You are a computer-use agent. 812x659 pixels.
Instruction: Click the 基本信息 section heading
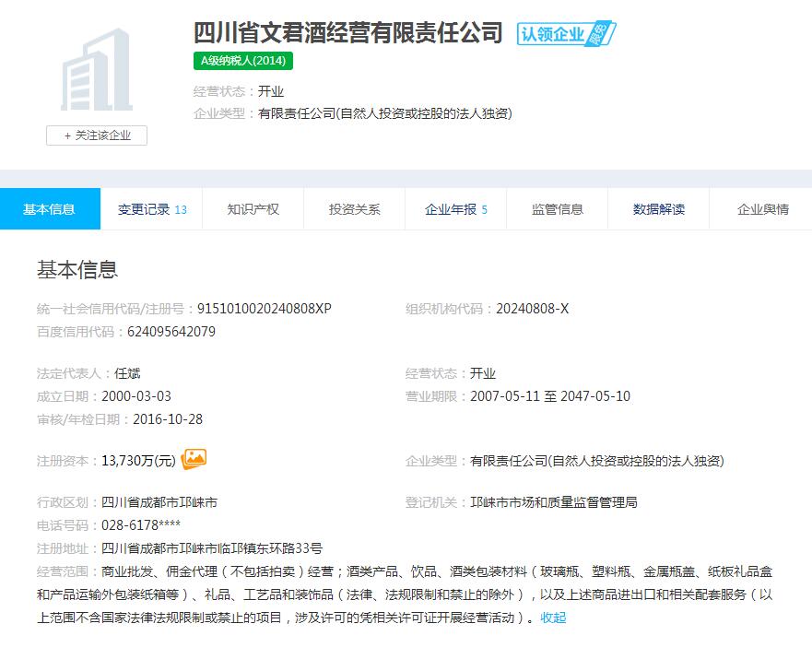tap(77, 269)
